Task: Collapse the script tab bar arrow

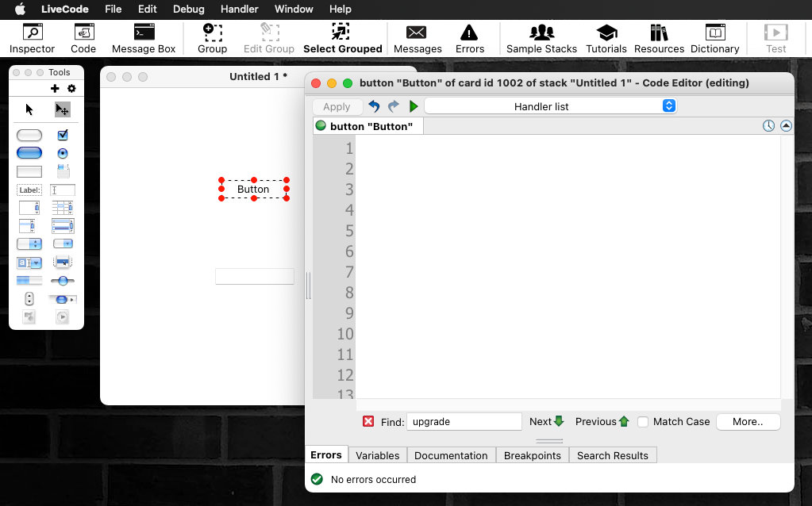Action: (x=786, y=126)
